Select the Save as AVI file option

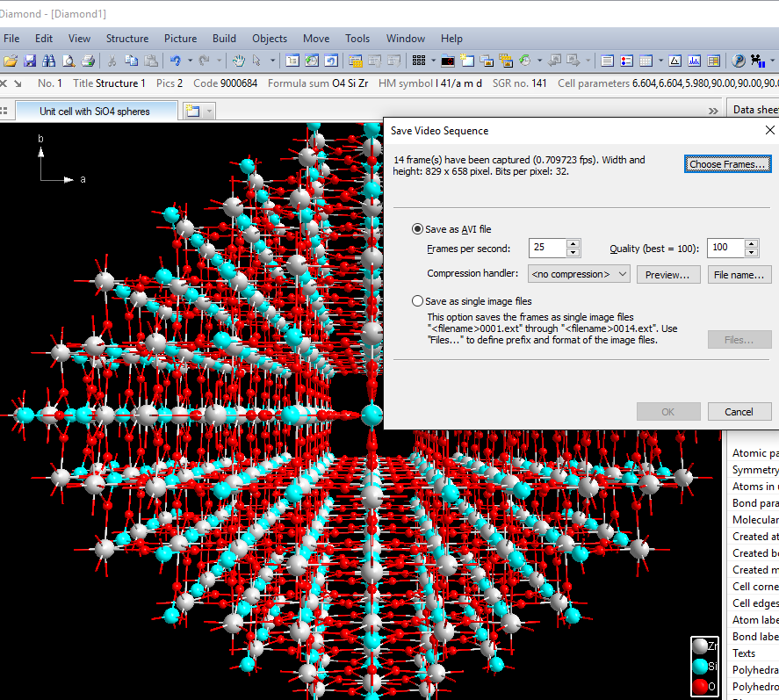[418, 228]
